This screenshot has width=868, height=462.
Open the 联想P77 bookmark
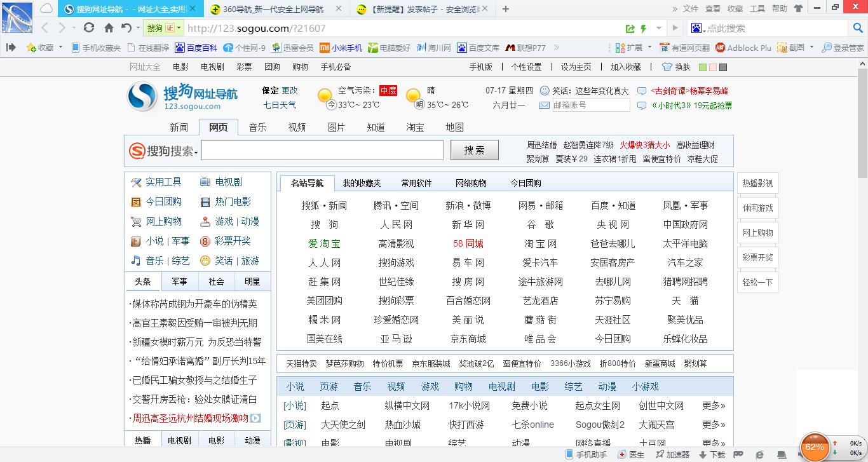click(526, 48)
